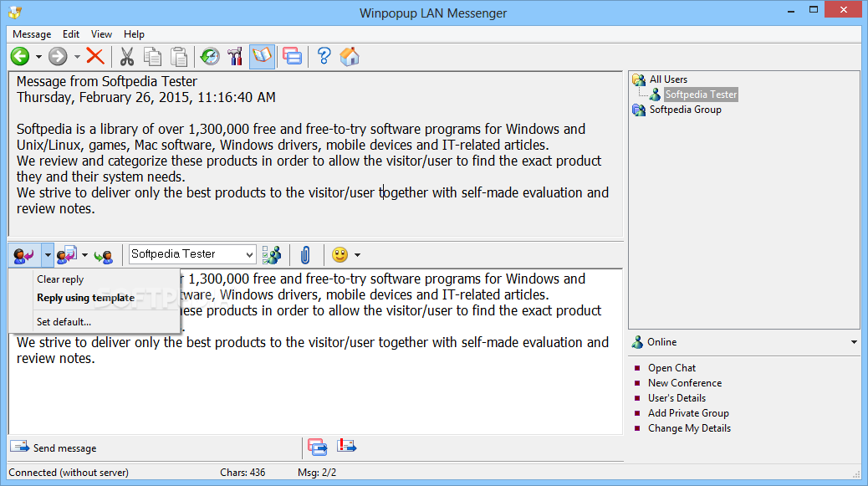Image resolution: width=868 pixels, height=486 pixels.
Task: Click the grey forward arrow button
Action: pyautogui.click(x=58, y=56)
